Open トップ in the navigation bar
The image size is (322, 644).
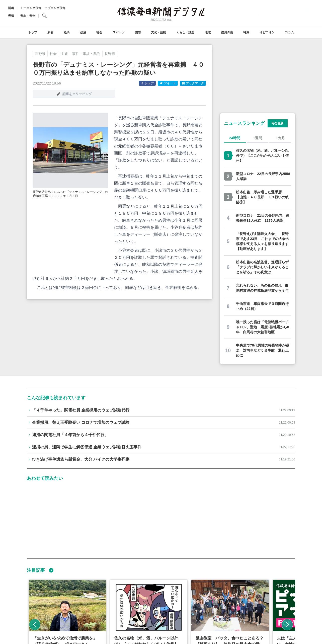(x=33, y=32)
